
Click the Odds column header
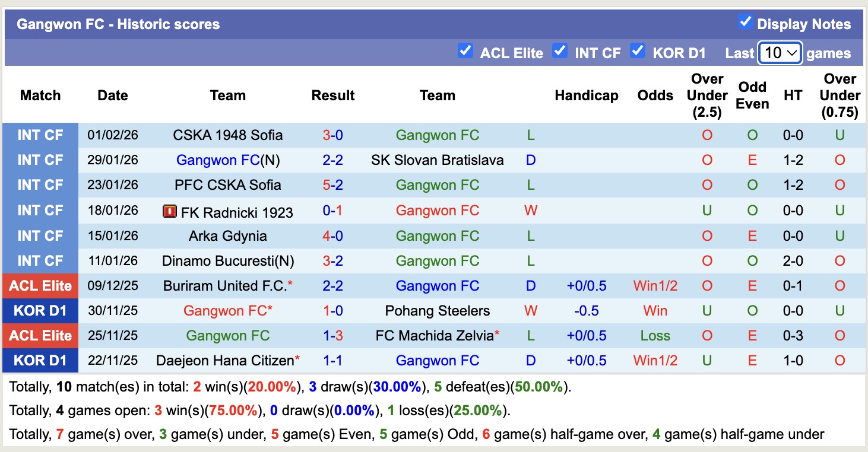pyautogui.click(x=655, y=95)
